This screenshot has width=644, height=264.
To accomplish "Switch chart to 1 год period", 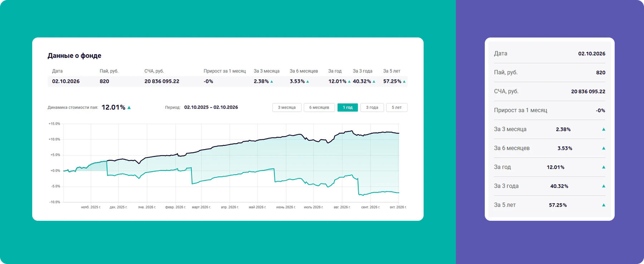I will click(348, 108).
